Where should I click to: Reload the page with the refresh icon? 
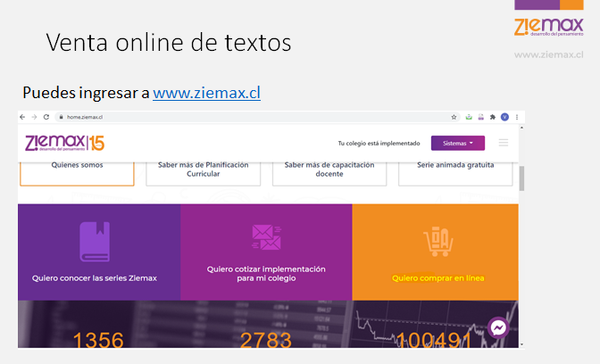[x=46, y=117]
